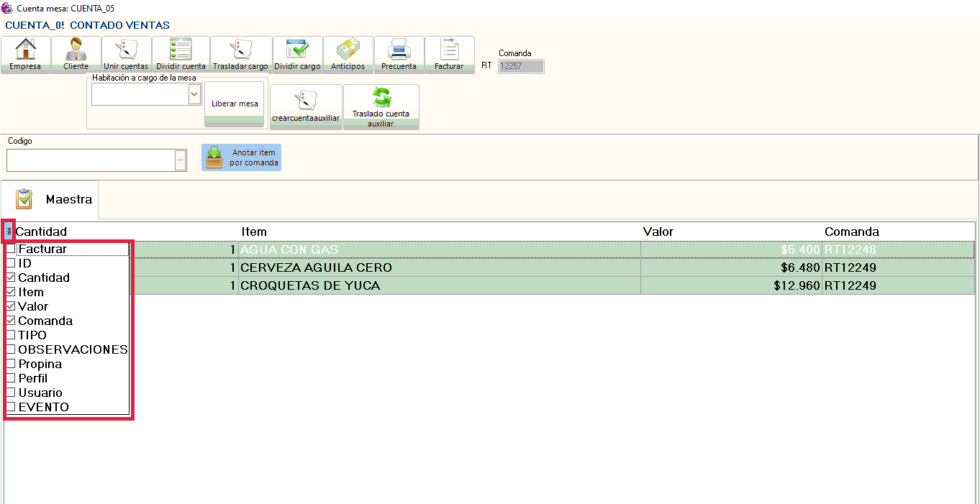Click the Cliente person icon

[x=76, y=50]
